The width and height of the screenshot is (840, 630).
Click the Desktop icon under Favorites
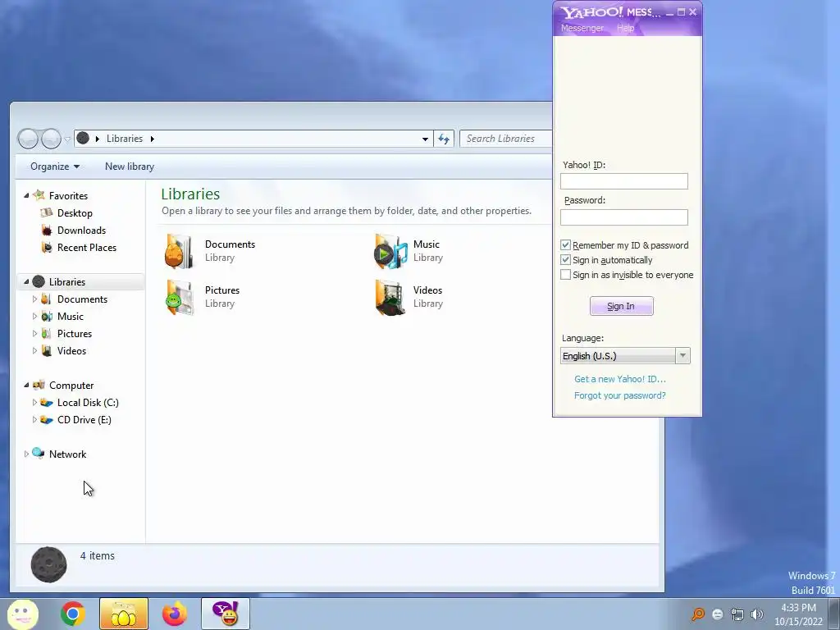tap(47, 212)
